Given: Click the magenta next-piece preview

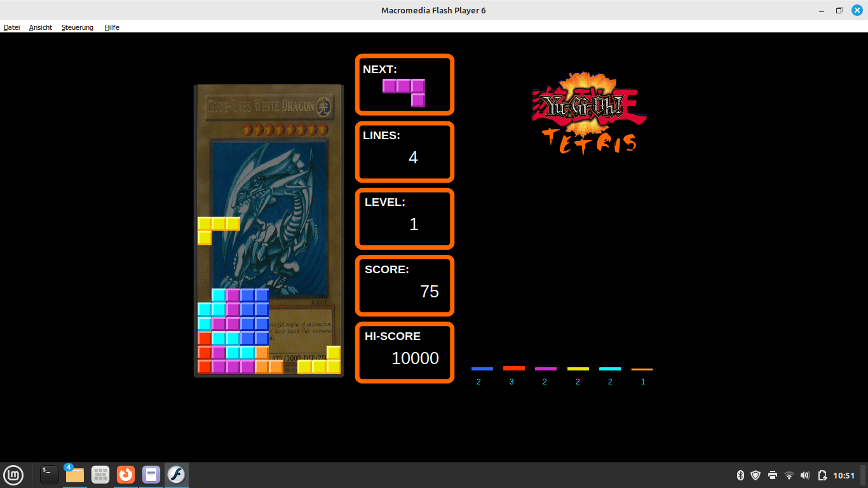Looking at the screenshot, I should tap(403, 93).
